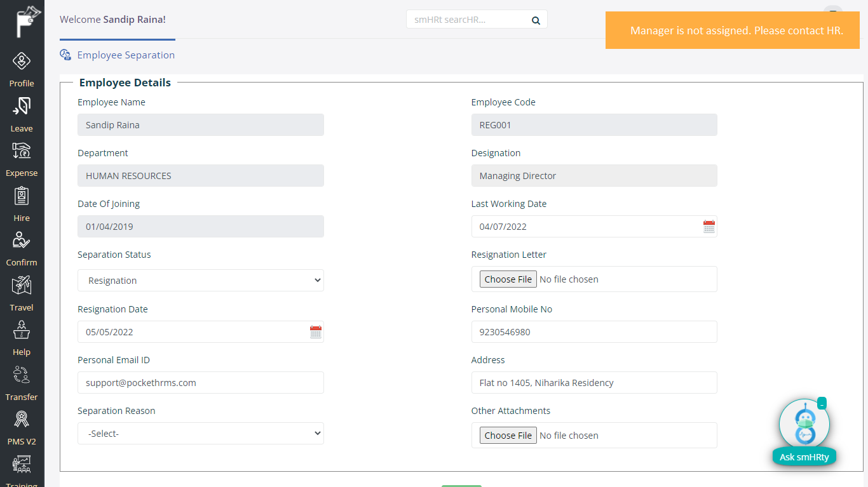Open the Profile sidebar icon
The height and width of the screenshot is (487, 868).
click(22, 62)
